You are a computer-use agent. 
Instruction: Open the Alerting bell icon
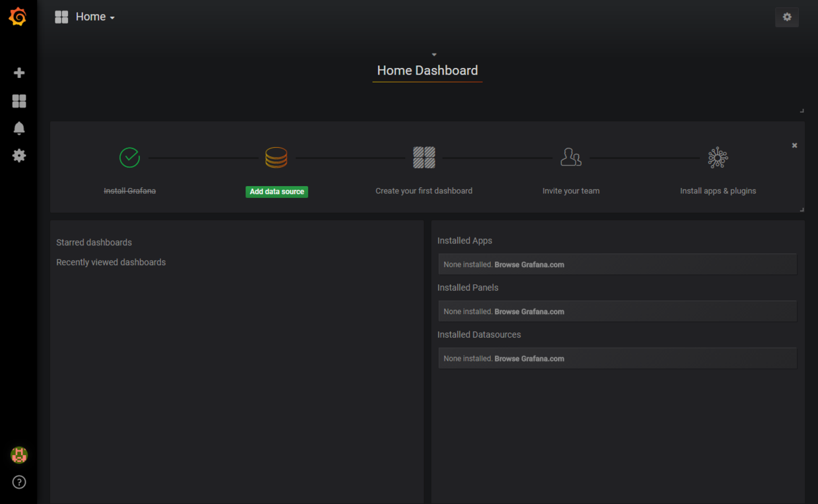pos(19,128)
